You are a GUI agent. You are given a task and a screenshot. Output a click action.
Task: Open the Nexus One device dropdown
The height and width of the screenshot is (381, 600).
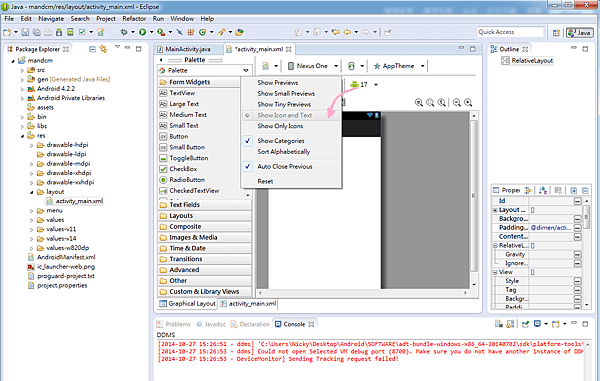[x=336, y=66]
